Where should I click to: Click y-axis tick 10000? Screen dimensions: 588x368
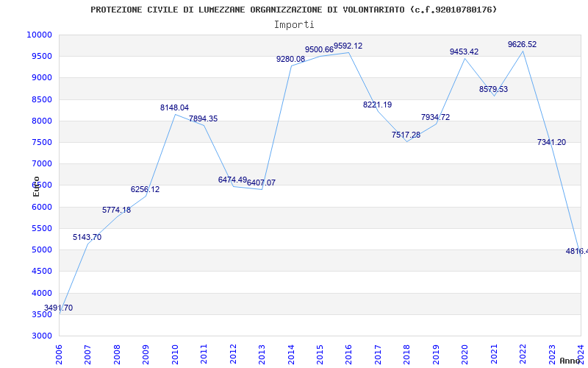coord(39,35)
